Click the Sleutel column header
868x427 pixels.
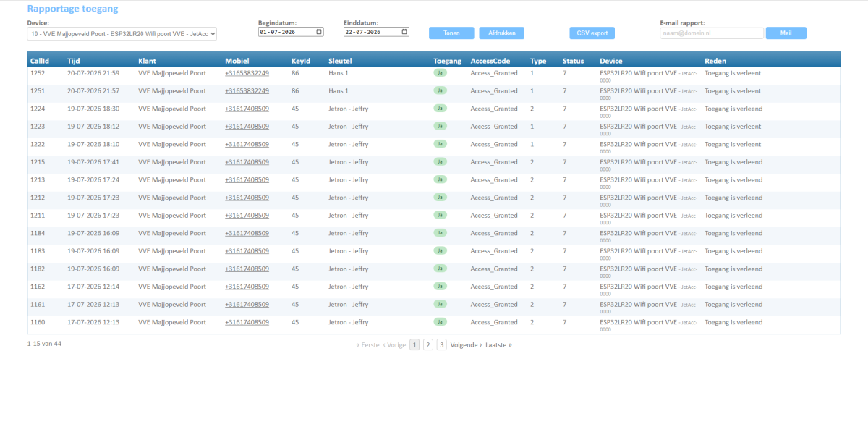click(340, 61)
